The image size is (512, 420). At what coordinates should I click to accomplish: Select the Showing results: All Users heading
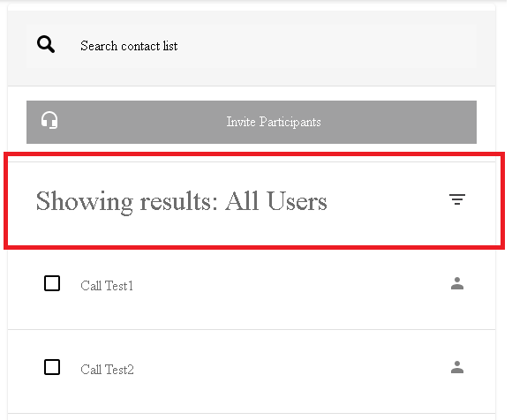(181, 201)
